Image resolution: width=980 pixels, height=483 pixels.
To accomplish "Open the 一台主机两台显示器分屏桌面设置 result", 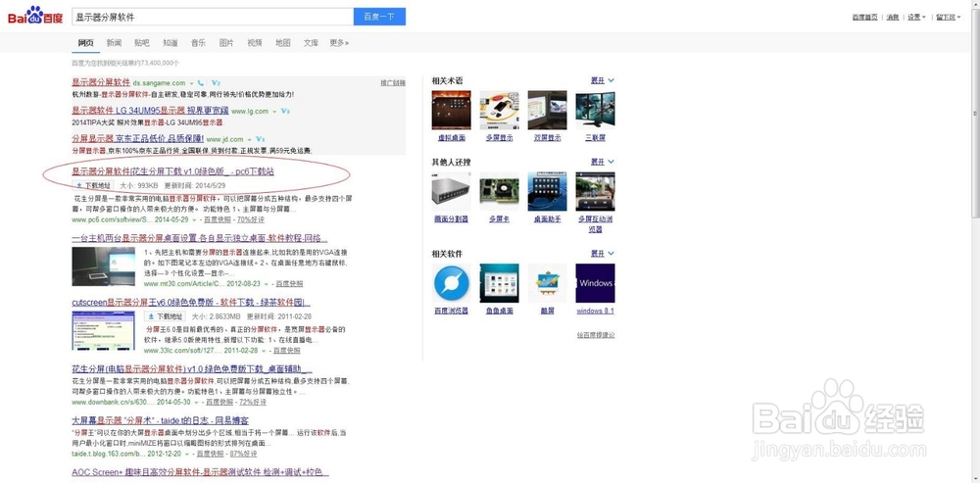I will [x=199, y=238].
